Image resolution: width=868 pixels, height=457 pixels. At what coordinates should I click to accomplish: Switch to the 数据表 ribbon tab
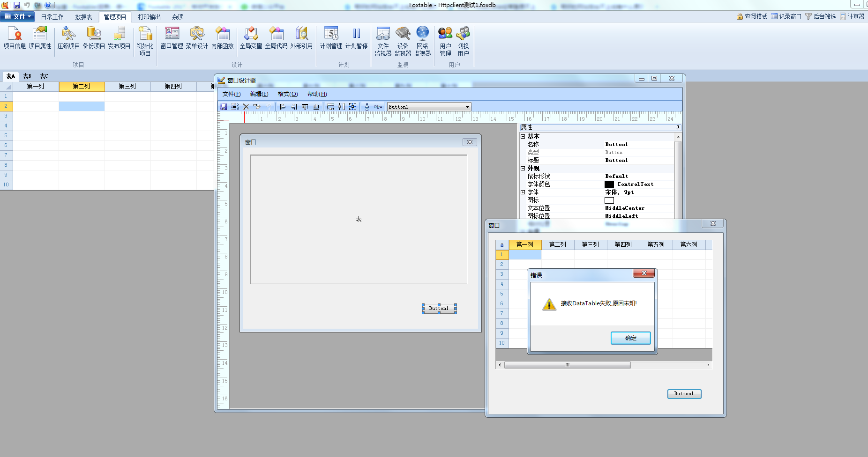coord(83,17)
